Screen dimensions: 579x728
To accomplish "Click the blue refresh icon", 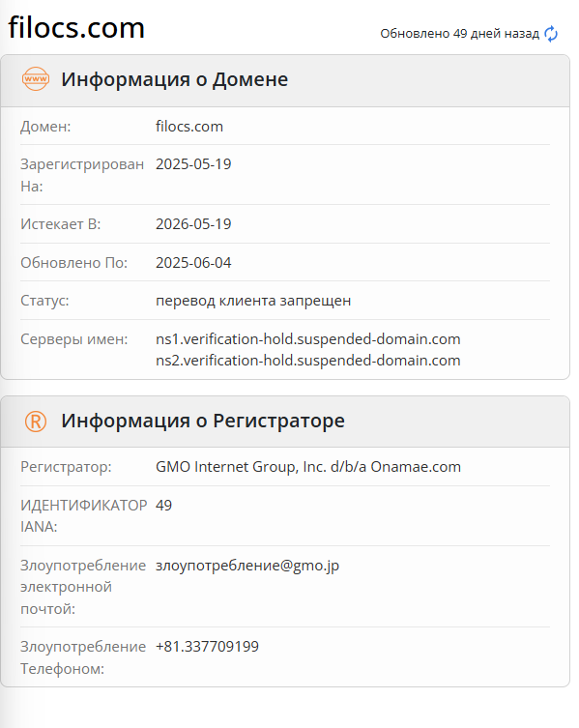I will click(x=551, y=34).
